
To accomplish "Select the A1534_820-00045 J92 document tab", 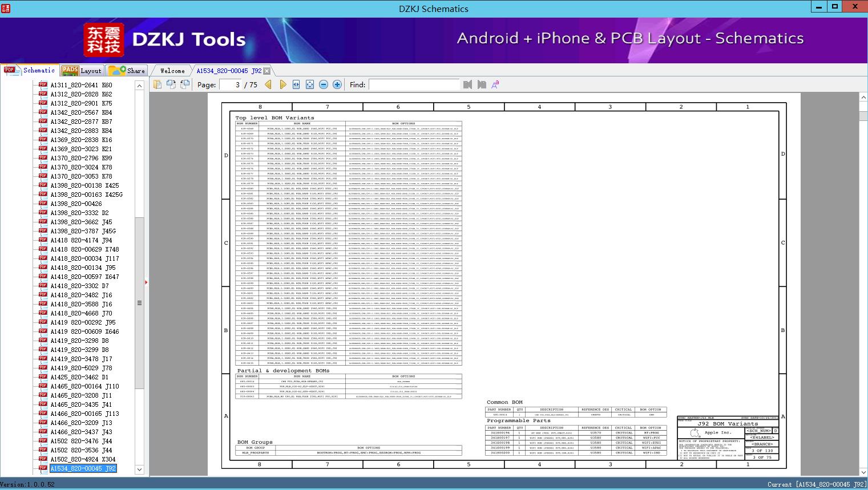I will pos(229,71).
